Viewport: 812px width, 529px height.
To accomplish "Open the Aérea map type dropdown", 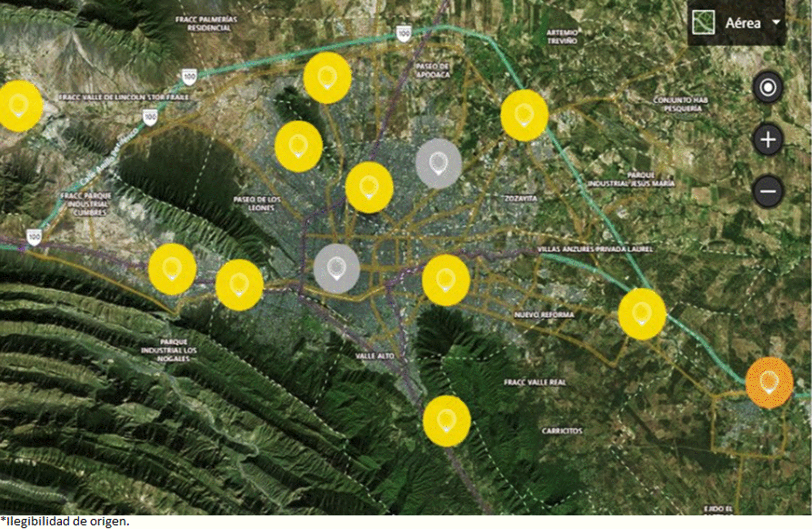I will tap(742, 23).
